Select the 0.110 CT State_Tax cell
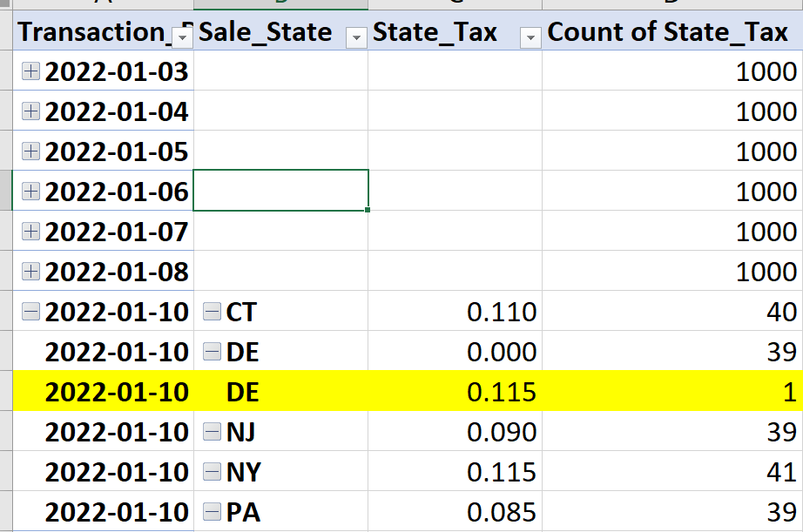 455,312
